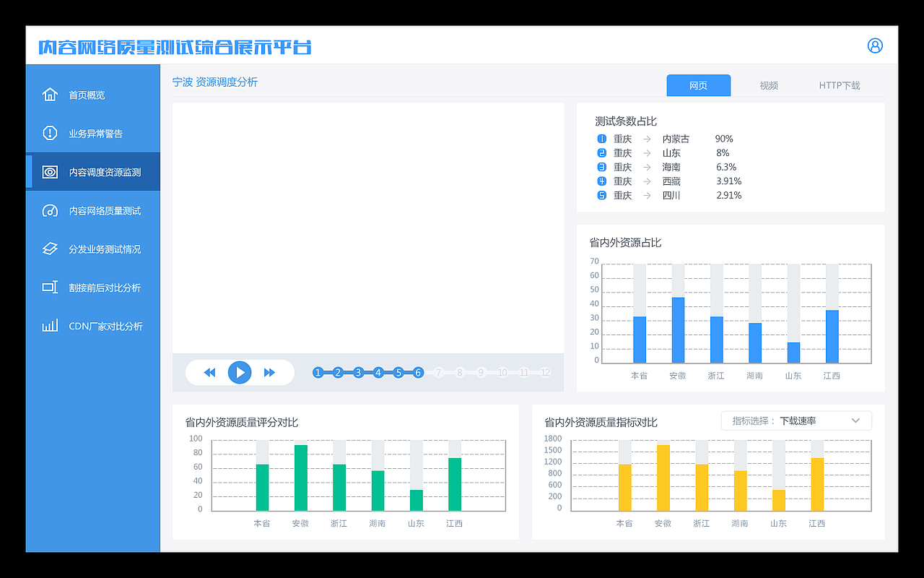Select timeline step 12 marker
The width and height of the screenshot is (924, 578).
[x=545, y=372]
